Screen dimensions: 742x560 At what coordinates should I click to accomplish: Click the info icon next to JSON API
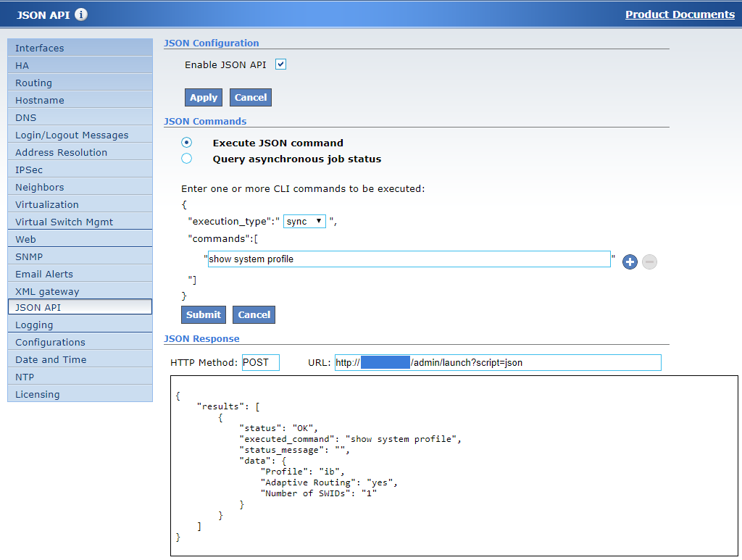tap(80, 14)
